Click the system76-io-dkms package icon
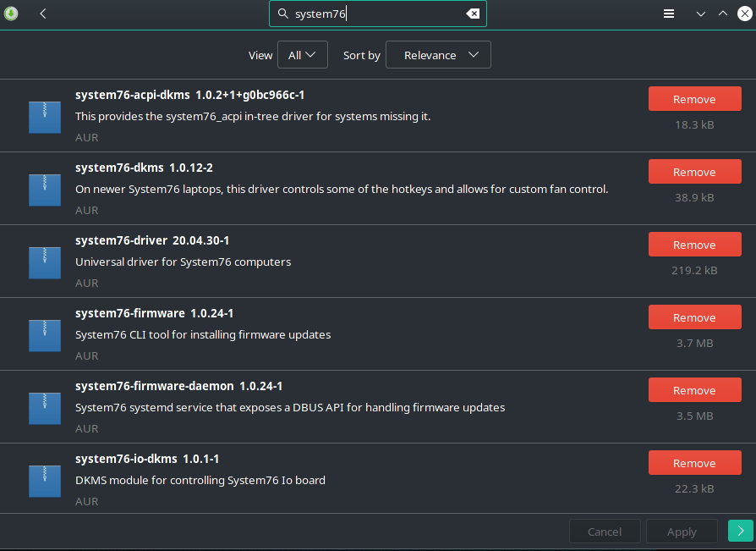This screenshot has width=756, height=551. (45, 481)
